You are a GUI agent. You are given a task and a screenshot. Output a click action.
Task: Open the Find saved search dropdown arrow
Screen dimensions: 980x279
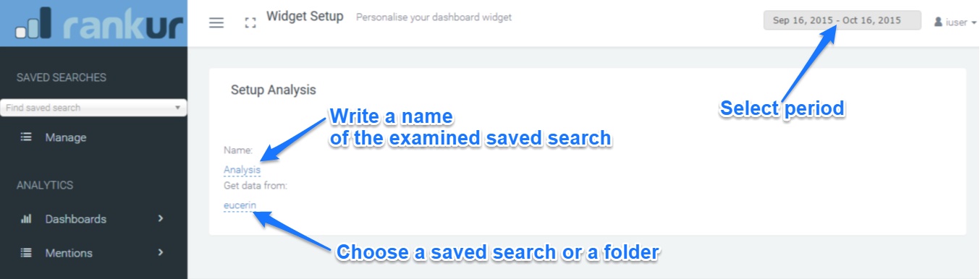click(177, 108)
